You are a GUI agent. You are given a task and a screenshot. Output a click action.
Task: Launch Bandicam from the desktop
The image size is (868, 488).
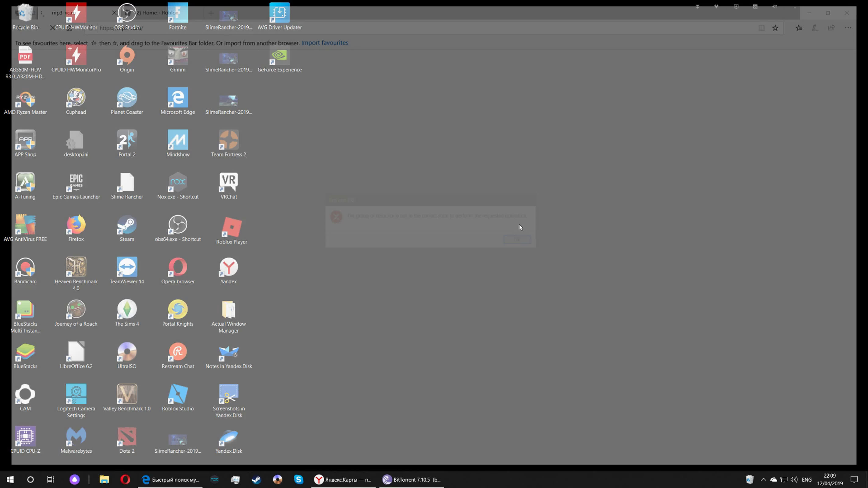click(x=25, y=271)
